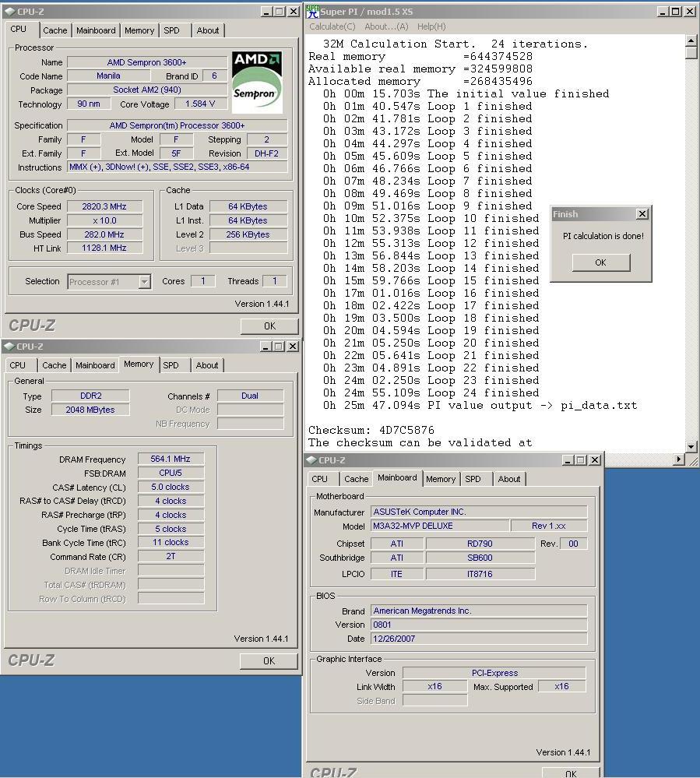700x778 pixels.
Task: Switch to Cache tab in top CPU-Z window
Action: pos(55,30)
